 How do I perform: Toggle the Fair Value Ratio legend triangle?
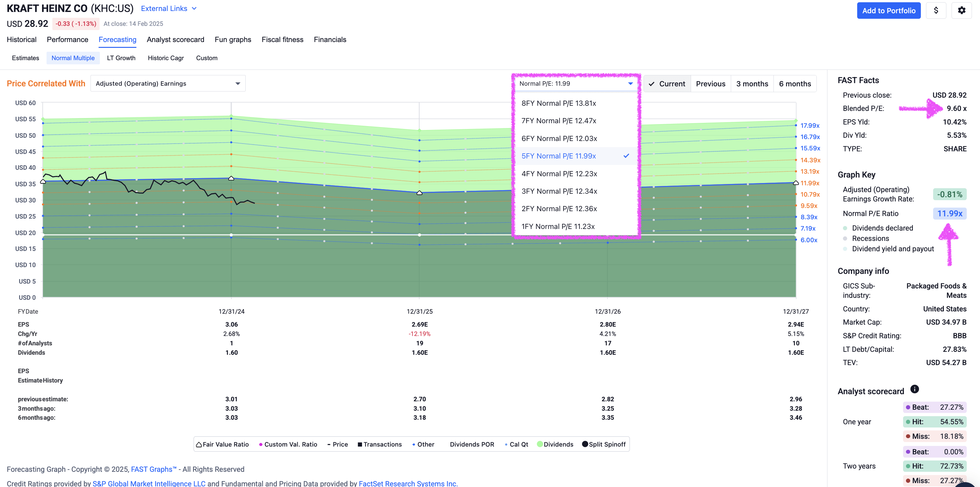199,444
